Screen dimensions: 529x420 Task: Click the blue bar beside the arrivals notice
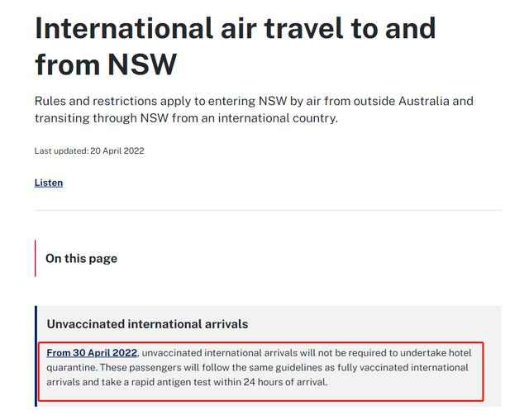(x=36, y=356)
